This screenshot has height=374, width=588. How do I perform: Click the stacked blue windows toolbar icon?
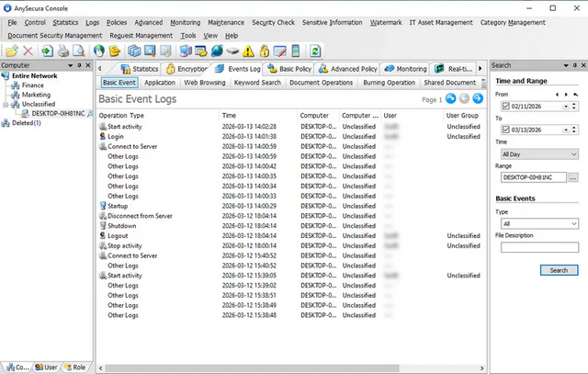tap(134, 51)
